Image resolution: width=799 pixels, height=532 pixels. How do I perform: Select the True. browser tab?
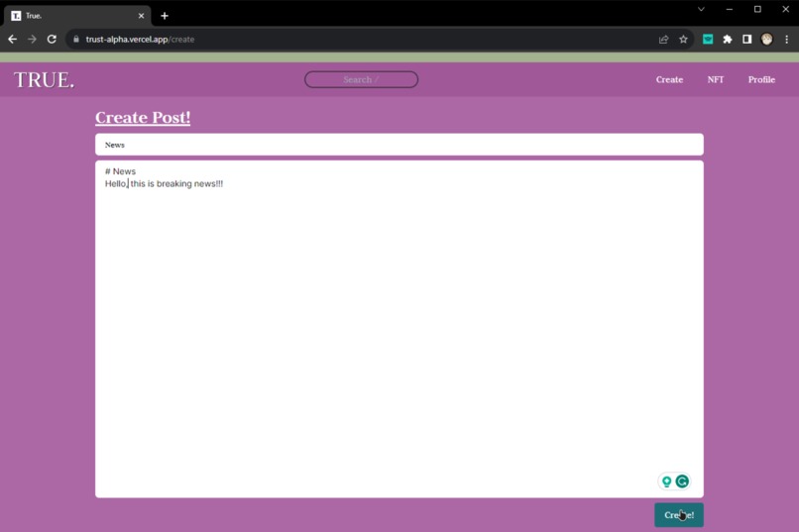[x=77, y=16]
